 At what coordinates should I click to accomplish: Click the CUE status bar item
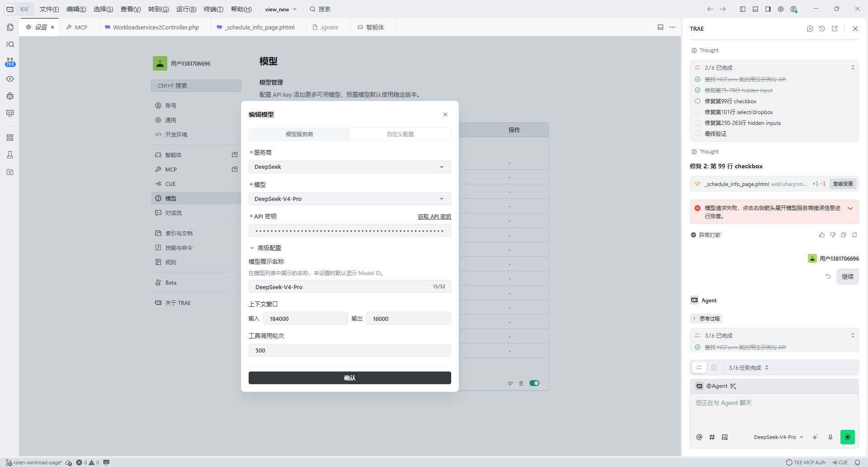840,462
